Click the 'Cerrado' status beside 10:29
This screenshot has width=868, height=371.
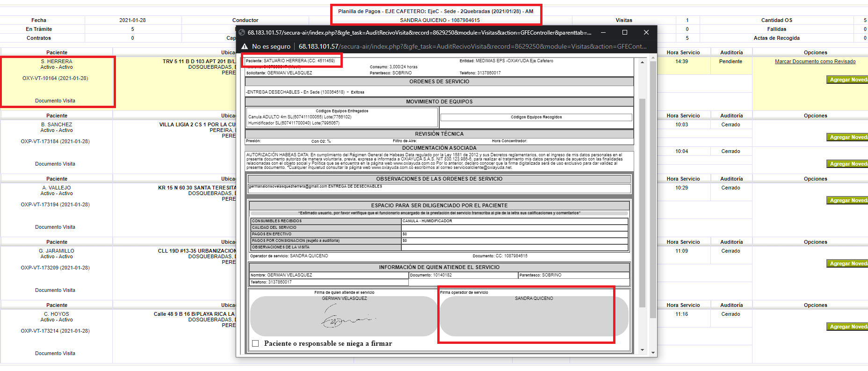pos(731,188)
